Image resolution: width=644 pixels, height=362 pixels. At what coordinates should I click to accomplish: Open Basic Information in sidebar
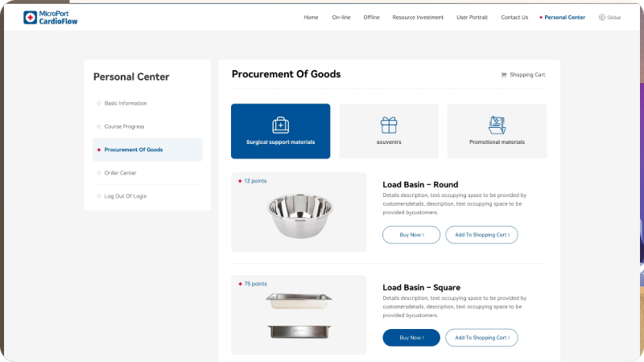(126, 103)
